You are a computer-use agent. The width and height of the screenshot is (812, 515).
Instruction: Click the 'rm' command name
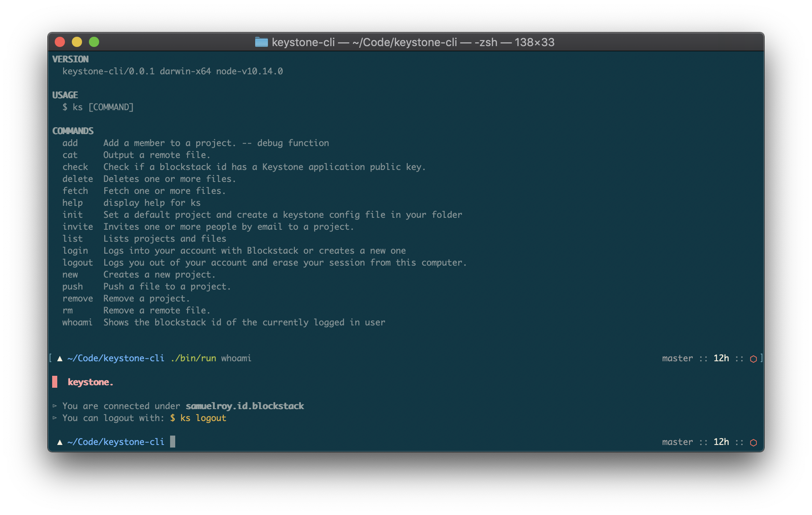click(68, 310)
